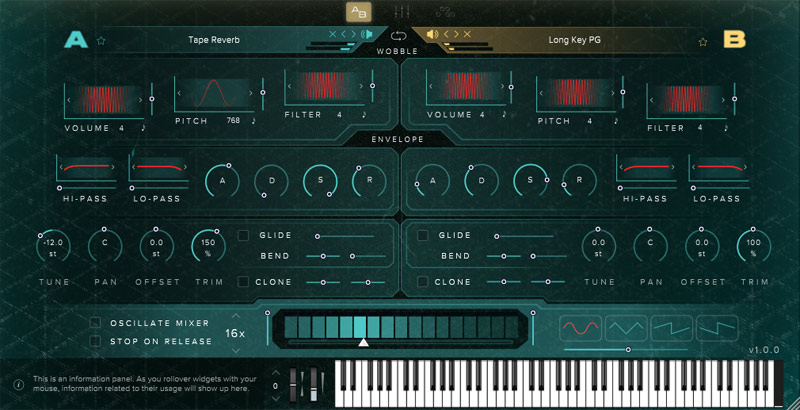The height and width of the screenshot is (410, 800).
Task: Tick the left Glide checkbox
Action: tap(244, 235)
